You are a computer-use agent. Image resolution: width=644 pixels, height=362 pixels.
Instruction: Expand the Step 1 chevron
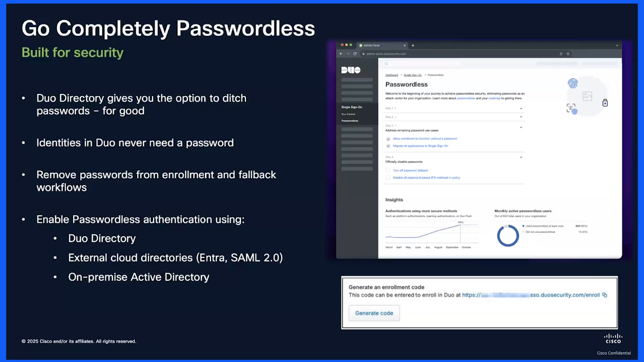click(521, 108)
